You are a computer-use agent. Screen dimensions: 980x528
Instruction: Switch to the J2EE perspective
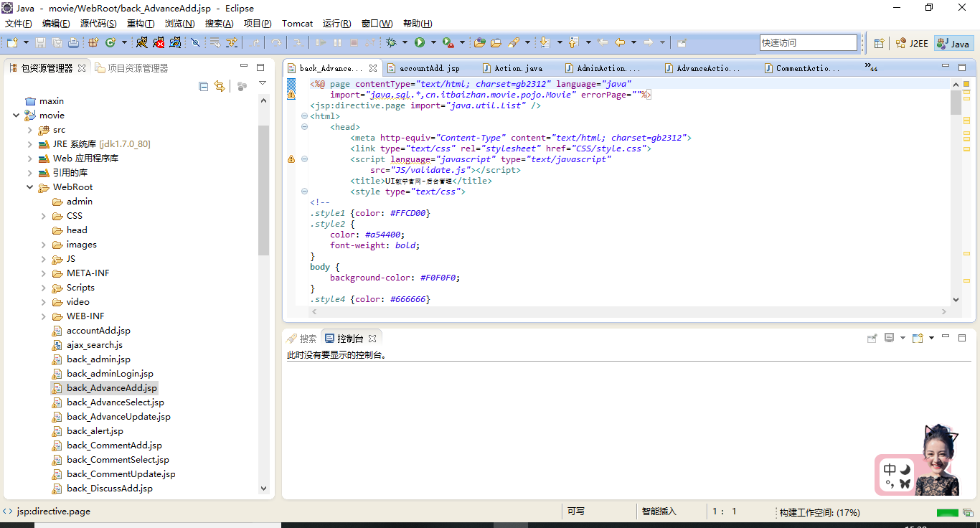pos(912,43)
